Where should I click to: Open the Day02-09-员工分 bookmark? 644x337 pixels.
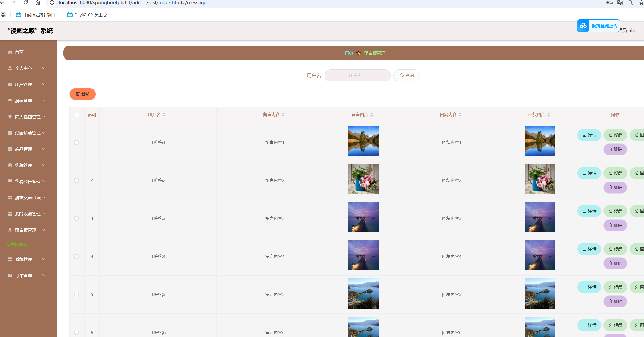[88, 15]
